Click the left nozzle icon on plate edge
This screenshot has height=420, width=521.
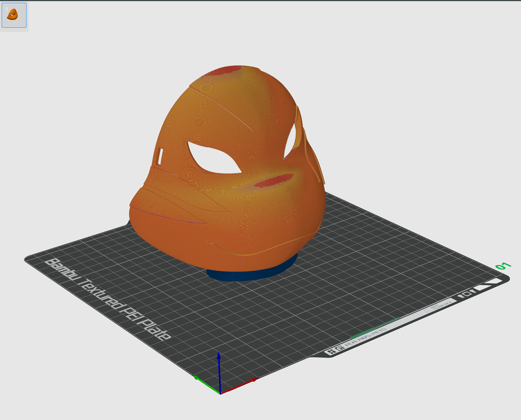(x=461, y=296)
